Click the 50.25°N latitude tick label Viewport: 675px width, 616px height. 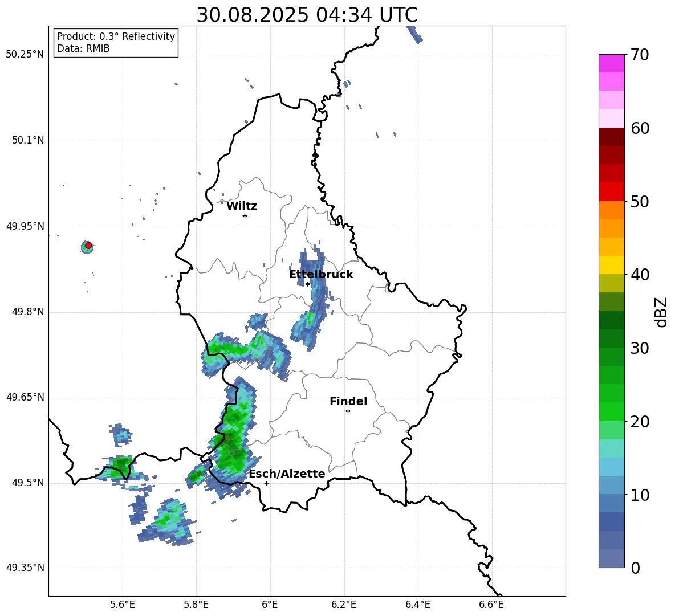click(25, 55)
